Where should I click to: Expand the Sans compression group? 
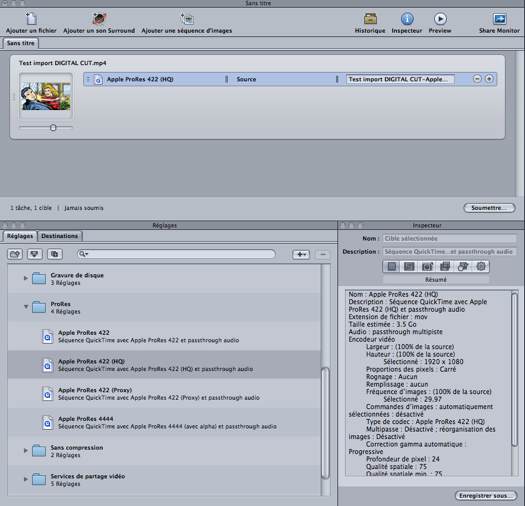[26, 450]
